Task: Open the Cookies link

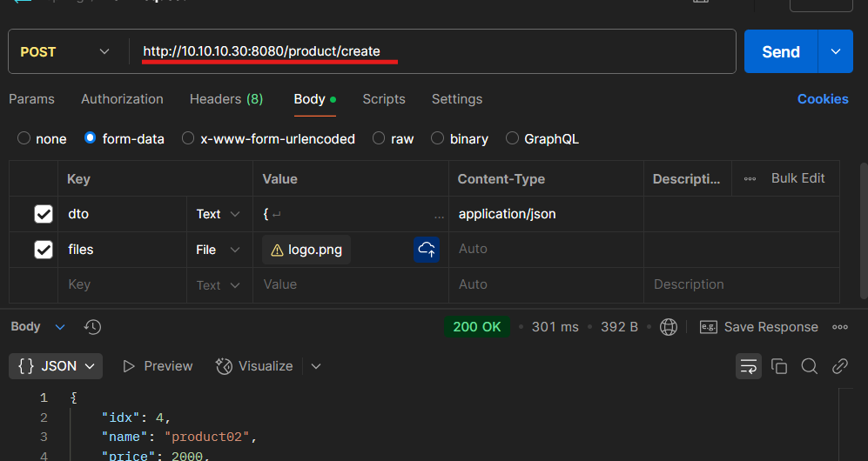Action: (823, 99)
